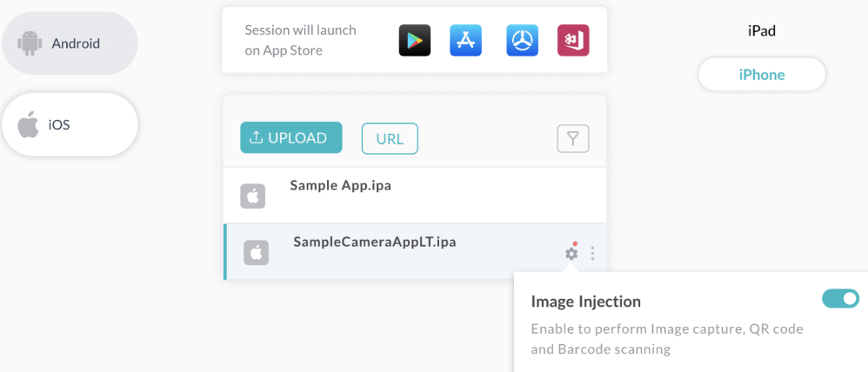This screenshot has height=372, width=868.
Task: Click the Google Play Store icon
Action: 415,40
